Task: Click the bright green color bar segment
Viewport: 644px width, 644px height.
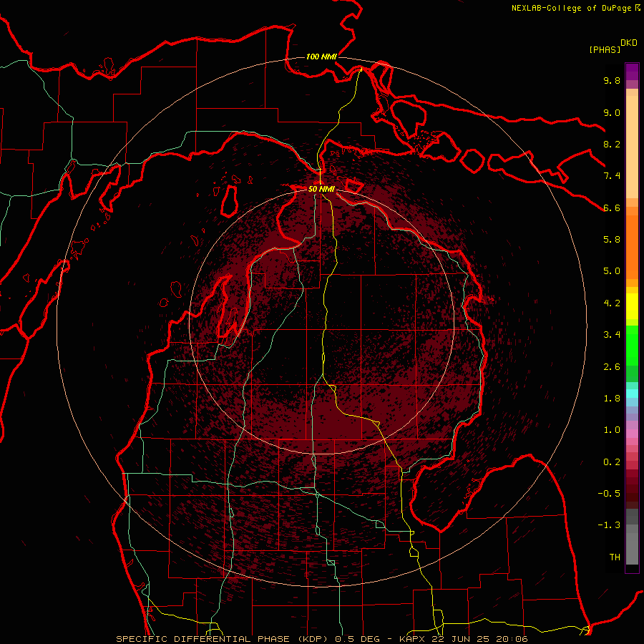Action: point(632,345)
